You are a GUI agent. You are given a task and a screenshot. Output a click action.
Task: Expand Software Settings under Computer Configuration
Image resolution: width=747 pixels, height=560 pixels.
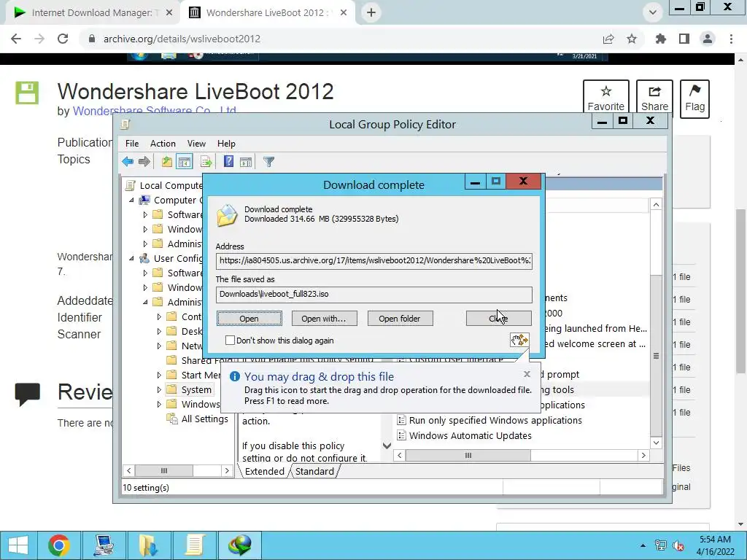tap(145, 215)
